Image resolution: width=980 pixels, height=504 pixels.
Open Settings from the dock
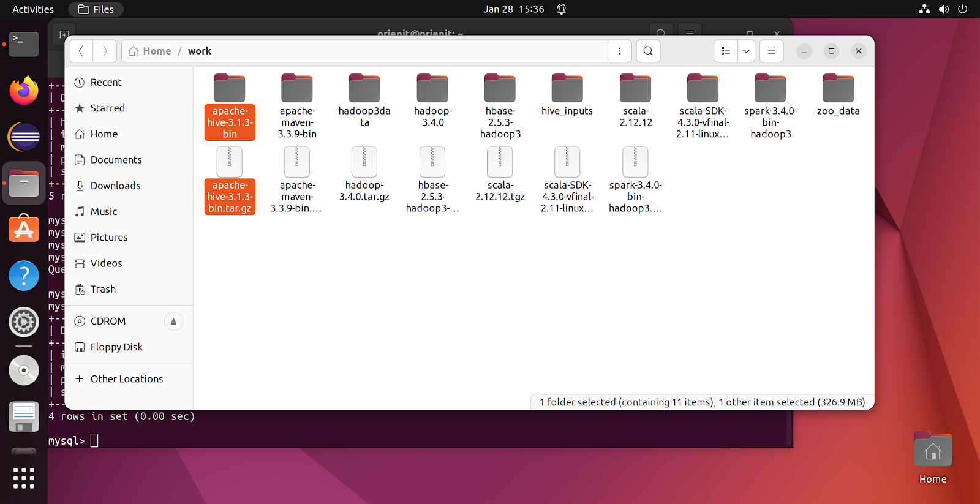[x=24, y=322]
